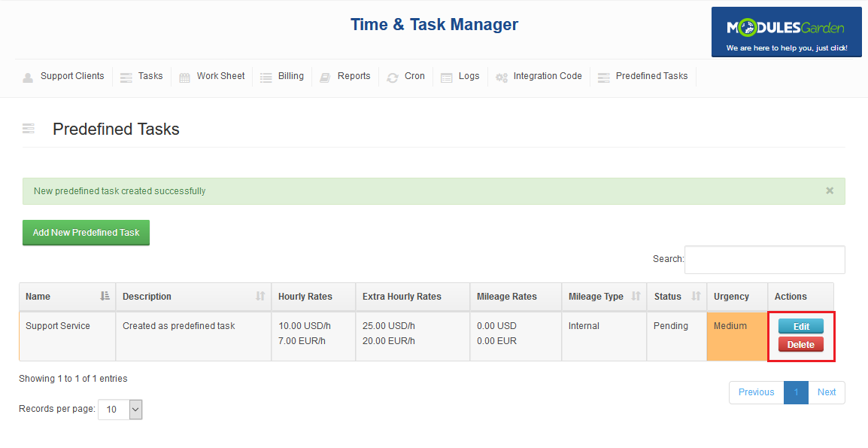Click the Hourly Rates column header
The image size is (868, 448).
[x=314, y=297]
